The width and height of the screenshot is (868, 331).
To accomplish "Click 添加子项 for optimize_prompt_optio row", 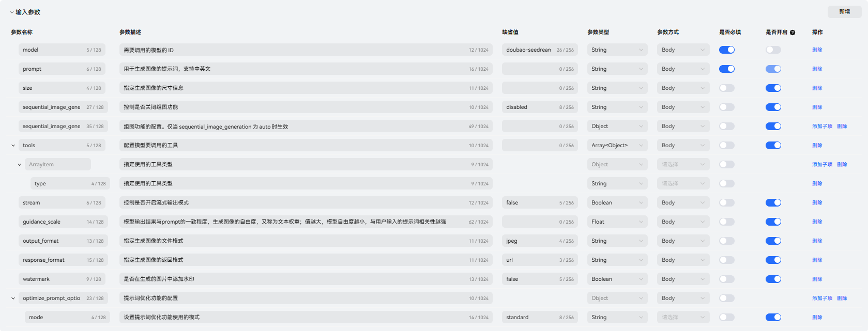I will click(822, 298).
